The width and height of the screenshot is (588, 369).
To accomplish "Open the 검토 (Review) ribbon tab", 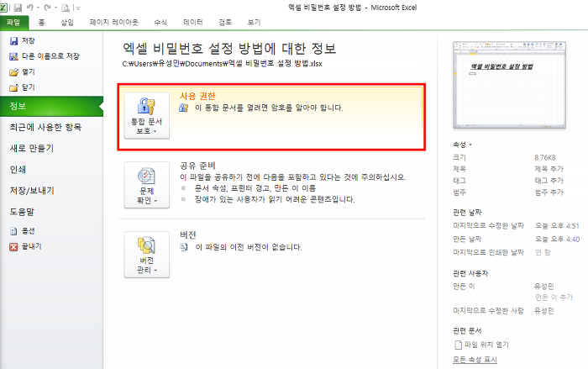I will point(225,22).
